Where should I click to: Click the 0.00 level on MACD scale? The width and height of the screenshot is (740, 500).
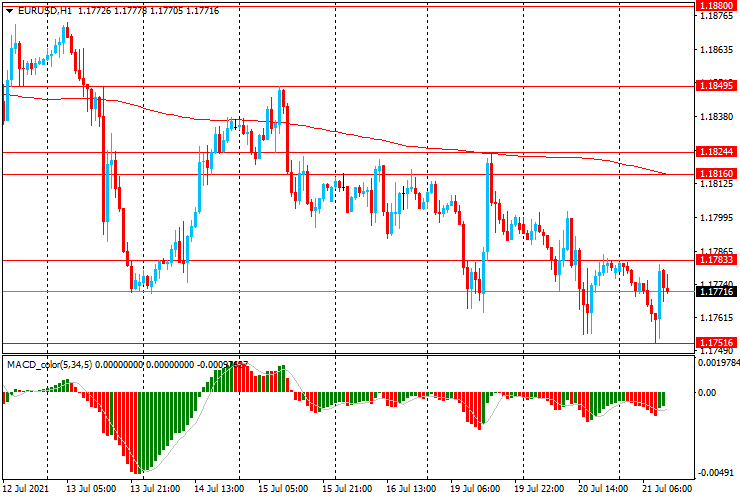pos(707,392)
